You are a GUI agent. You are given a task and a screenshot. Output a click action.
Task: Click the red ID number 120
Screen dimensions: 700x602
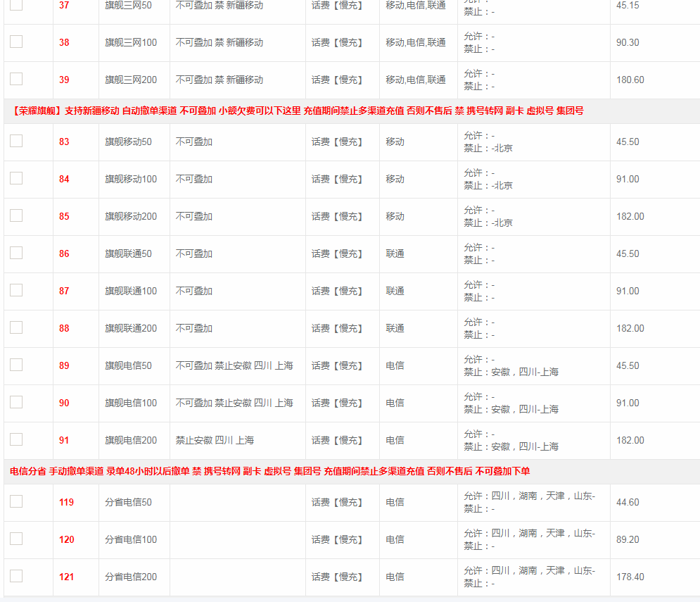(66, 539)
